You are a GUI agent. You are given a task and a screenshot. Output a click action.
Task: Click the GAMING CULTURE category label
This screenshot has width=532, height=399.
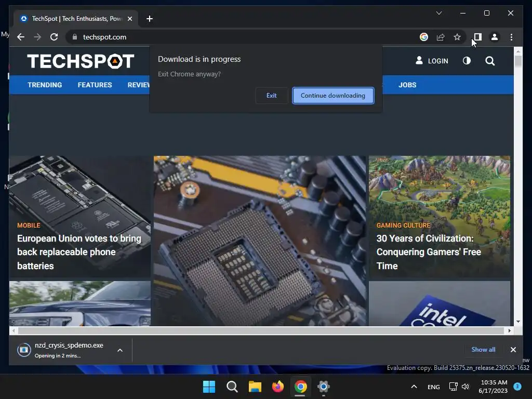point(403,225)
